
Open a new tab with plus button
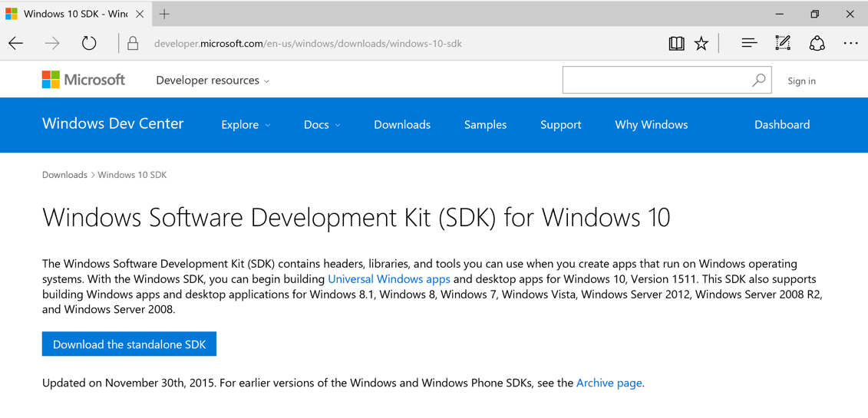pyautogui.click(x=164, y=14)
